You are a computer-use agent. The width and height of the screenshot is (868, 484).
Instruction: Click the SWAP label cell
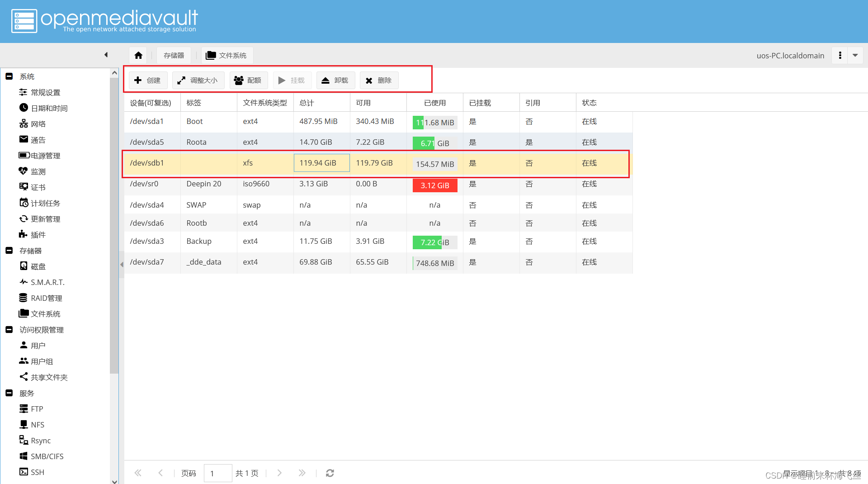coord(209,205)
